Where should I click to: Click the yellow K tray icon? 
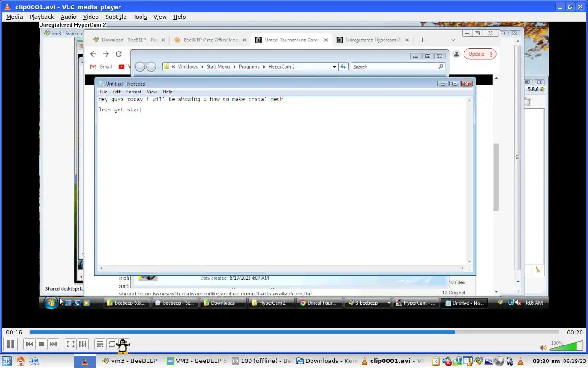(435, 362)
